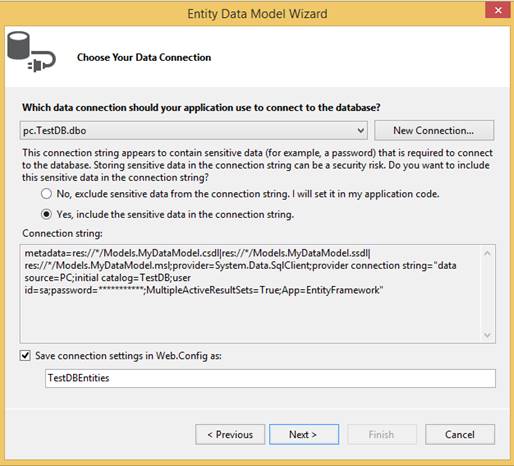Click into the TestDBEntities name field
This screenshot has height=466, width=514.
270,378
